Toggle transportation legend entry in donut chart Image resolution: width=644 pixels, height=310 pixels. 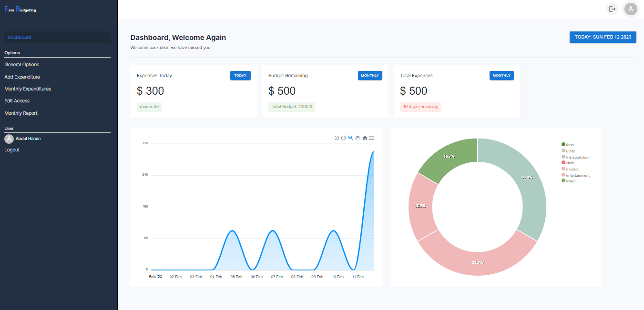point(578,157)
